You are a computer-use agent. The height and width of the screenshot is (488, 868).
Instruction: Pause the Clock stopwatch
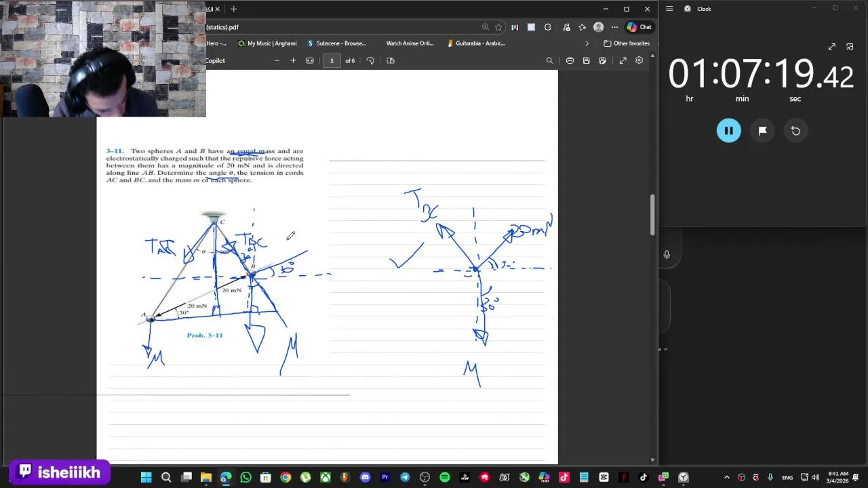pyautogui.click(x=729, y=131)
